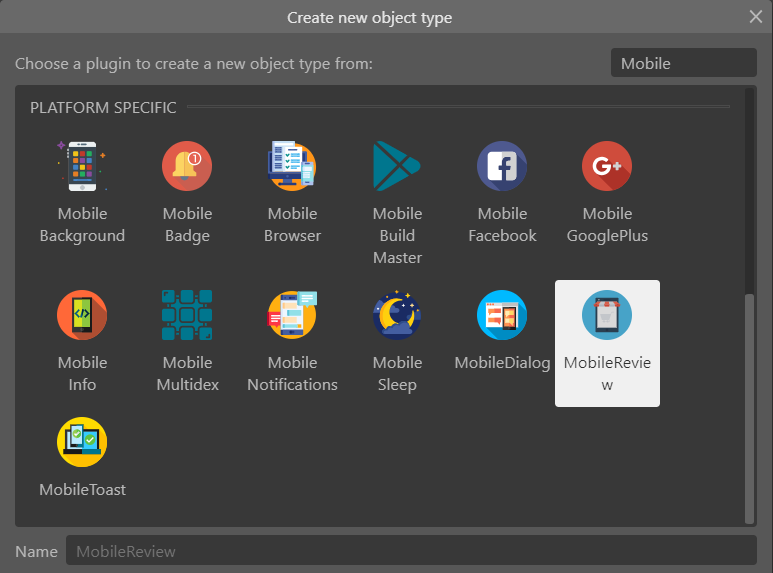Screen dimensions: 773x573
Task: Click the Mobile GooglePlus label text
Action: 607,225
